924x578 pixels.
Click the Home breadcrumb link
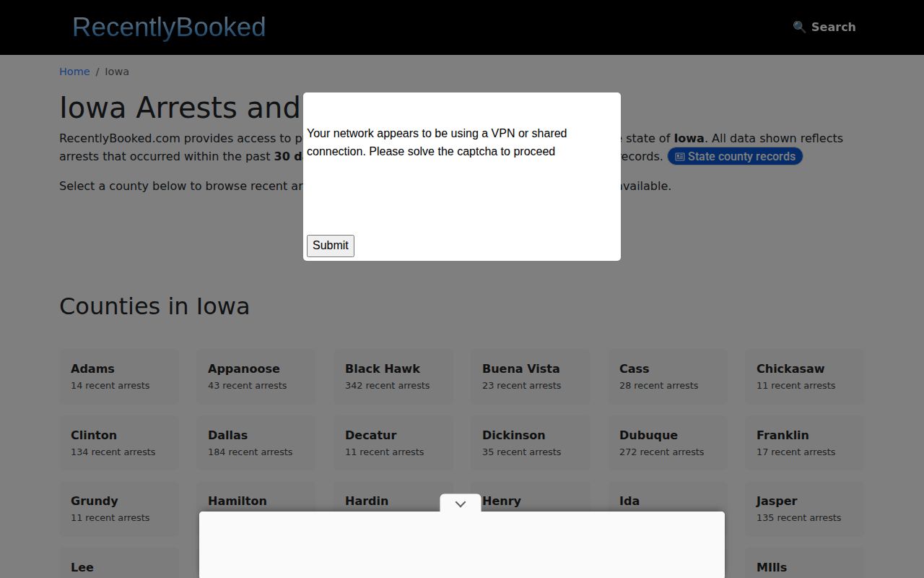pos(74,72)
